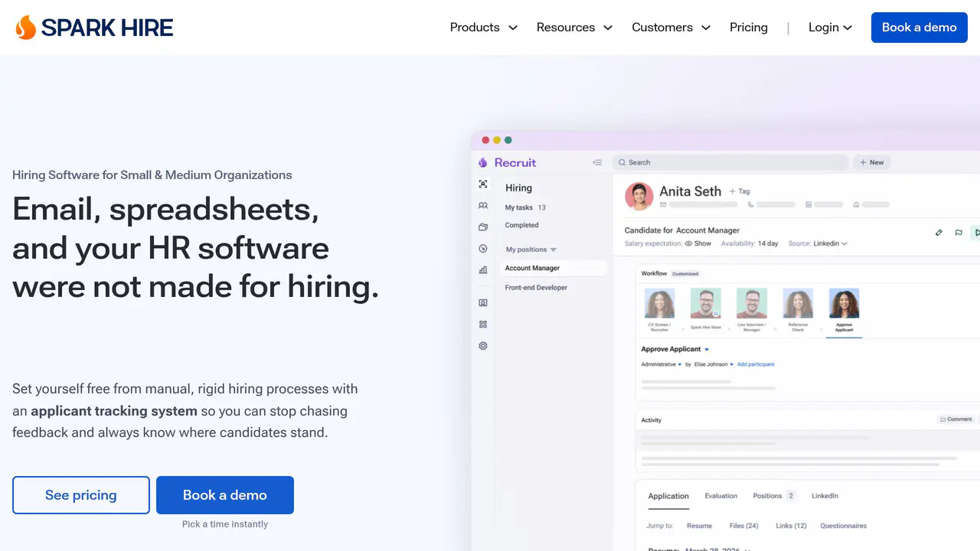This screenshot has height=551, width=980.
Task: Collapse the Recruit sidebar with the menu icon
Action: [597, 162]
